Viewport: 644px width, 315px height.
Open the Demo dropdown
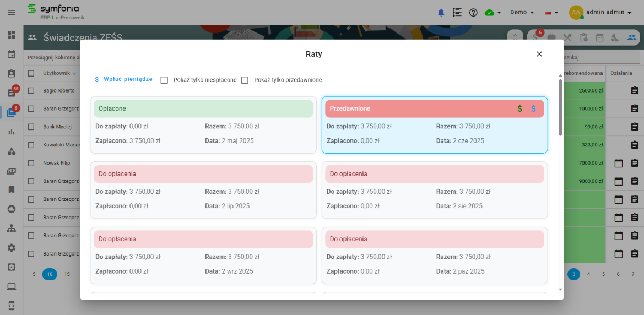(522, 12)
